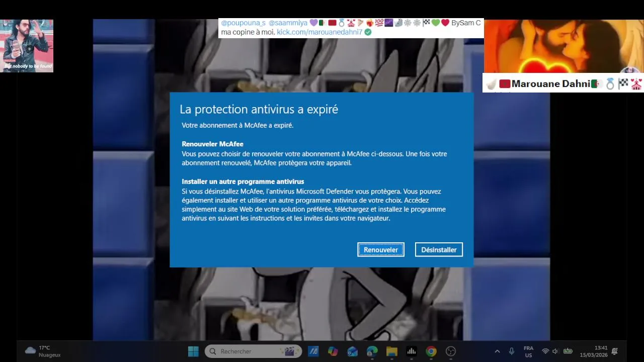
Task: Open the weather widget showing 17°C Nuageux
Action: (43, 351)
